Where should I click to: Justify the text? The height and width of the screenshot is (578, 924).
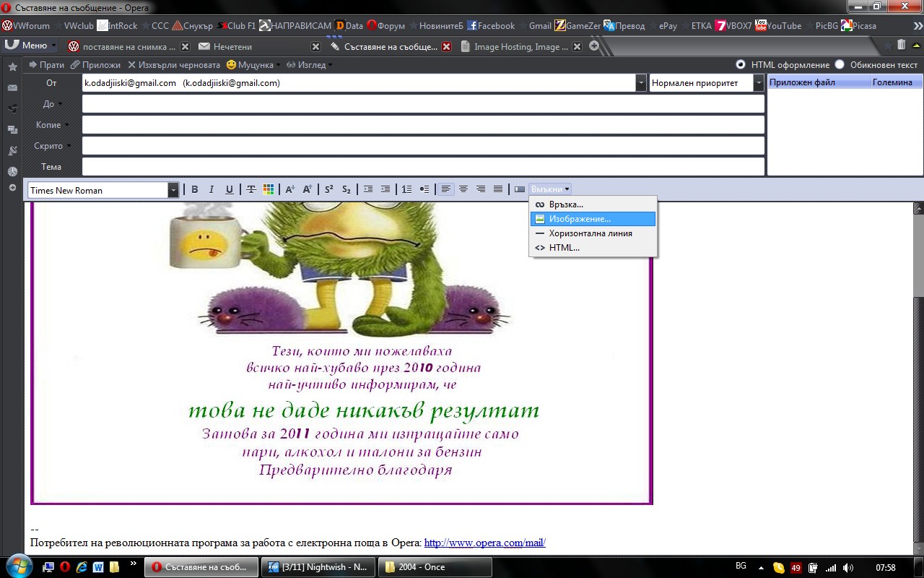point(498,189)
